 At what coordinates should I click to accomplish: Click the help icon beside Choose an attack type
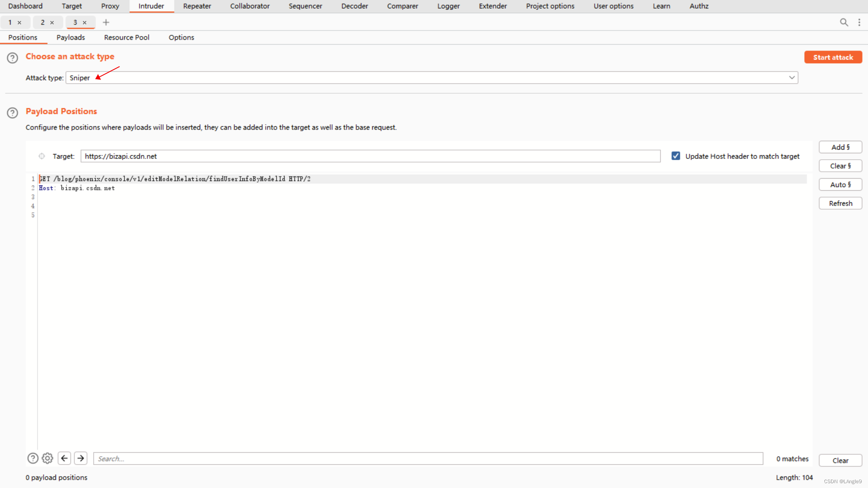point(12,58)
